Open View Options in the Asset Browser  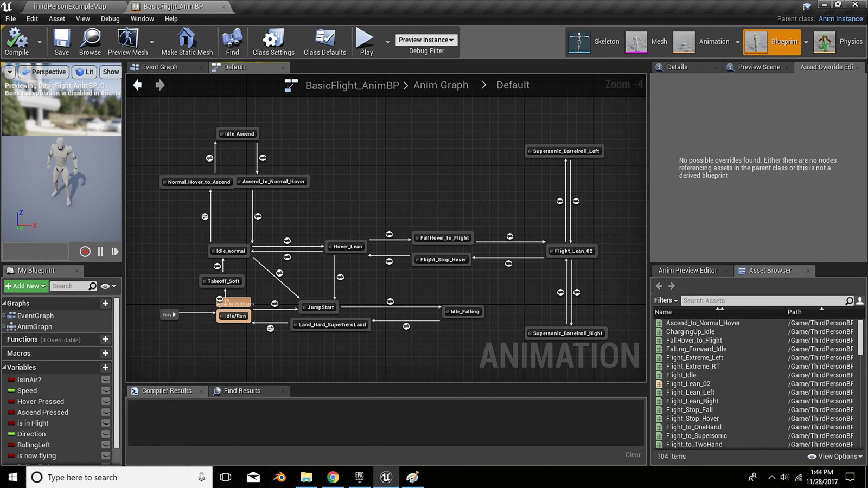[x=834, y=456]
